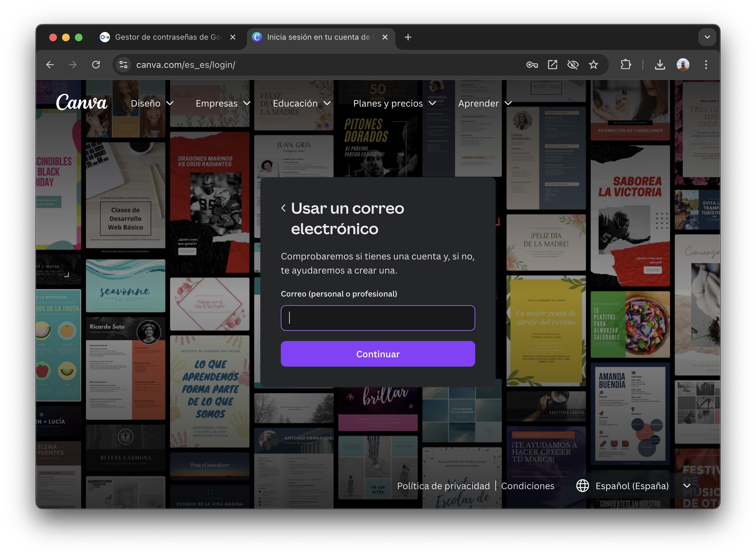Expand the Diseño chevron
Screen dimensions: 756x556
170,103
